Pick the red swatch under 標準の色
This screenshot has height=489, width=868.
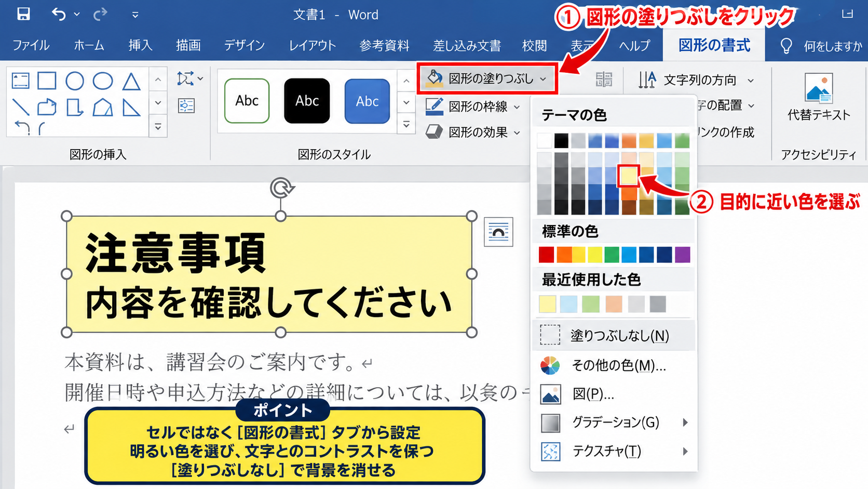[546, 255]
